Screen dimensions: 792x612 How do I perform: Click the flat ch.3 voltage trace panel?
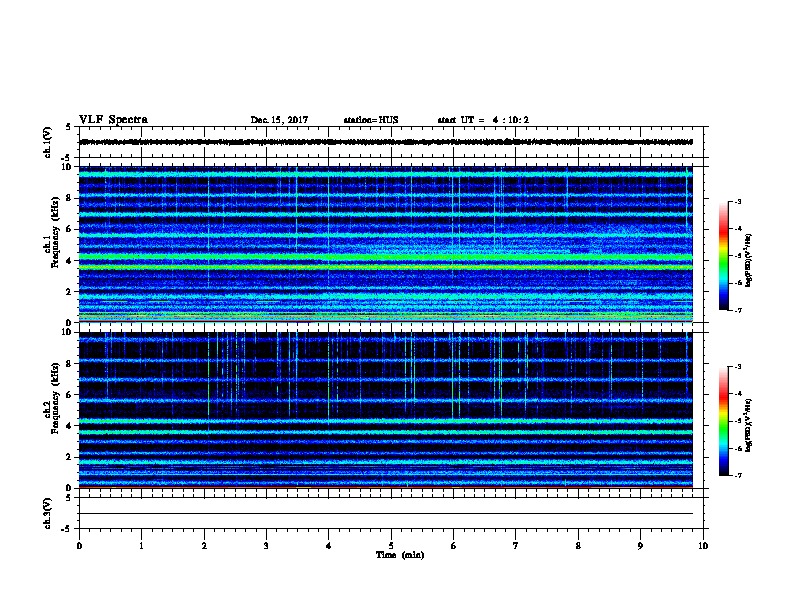(x=391, y=513)
